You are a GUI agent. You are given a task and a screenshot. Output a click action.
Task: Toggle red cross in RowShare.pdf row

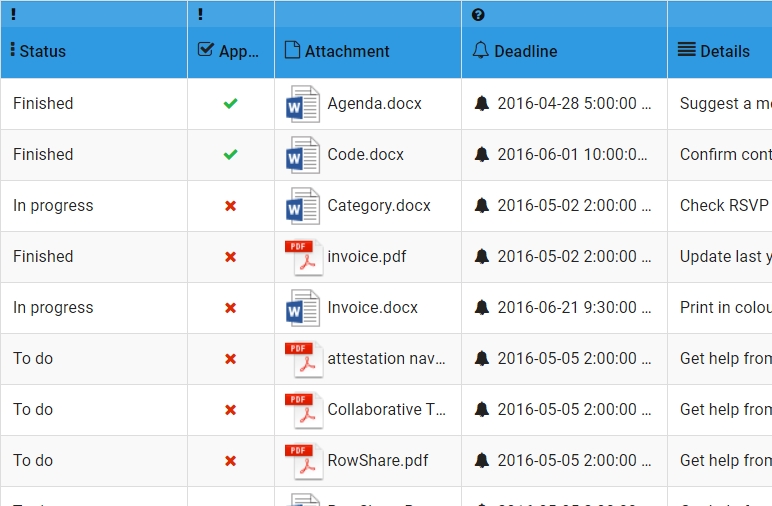pyautogui.click(x=230, y=461)
